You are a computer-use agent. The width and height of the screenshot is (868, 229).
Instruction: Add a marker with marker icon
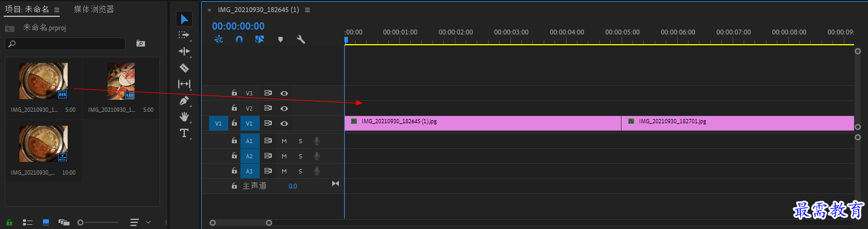[280, 39]
